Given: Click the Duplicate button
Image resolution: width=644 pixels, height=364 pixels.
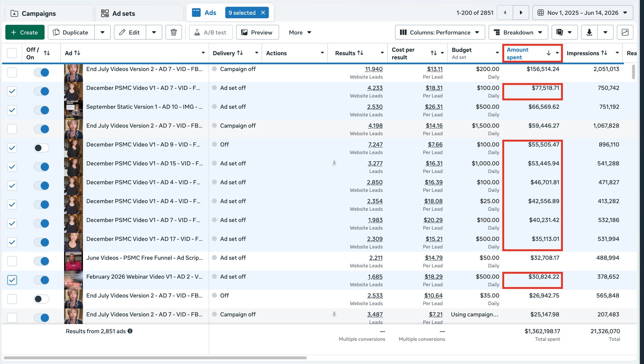Looking at the screenshot, I should coord(71,32).
